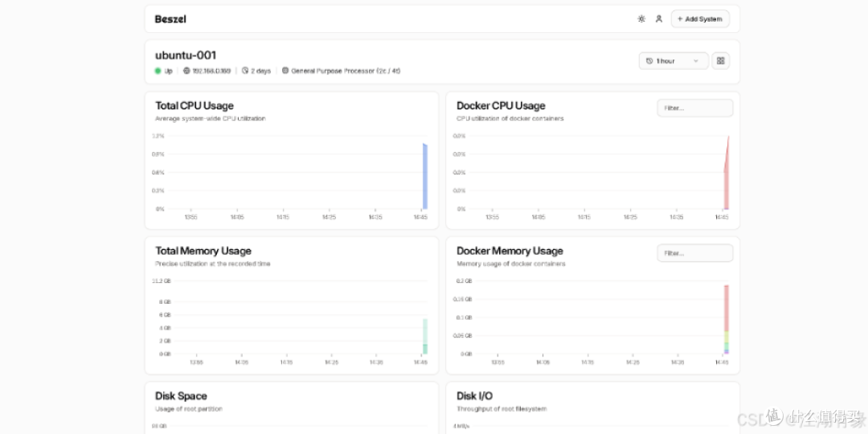Click the blue bar in Total CPU chart
Image resolution: width=868 pixels, height=434 pixels.
pos(425,177)
